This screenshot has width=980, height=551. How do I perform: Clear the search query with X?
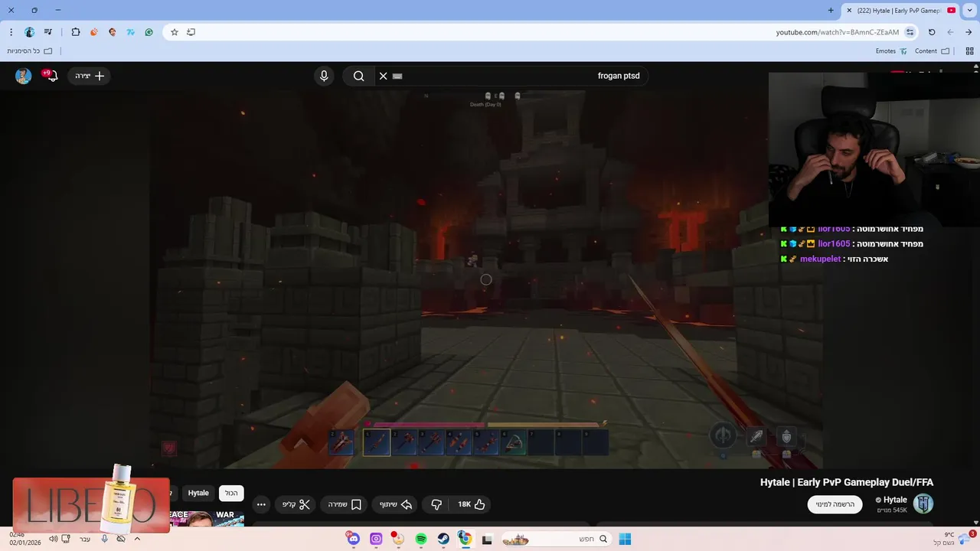pos(384,76)
